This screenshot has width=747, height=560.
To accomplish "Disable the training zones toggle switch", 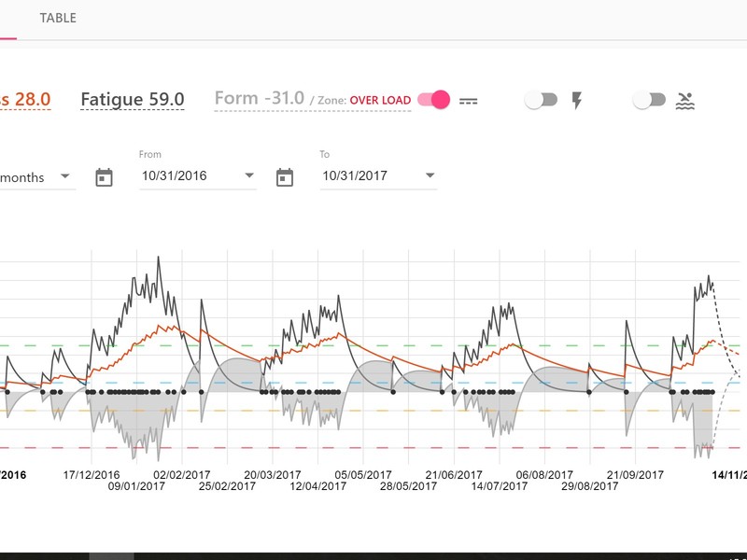I will click(433, 100).
